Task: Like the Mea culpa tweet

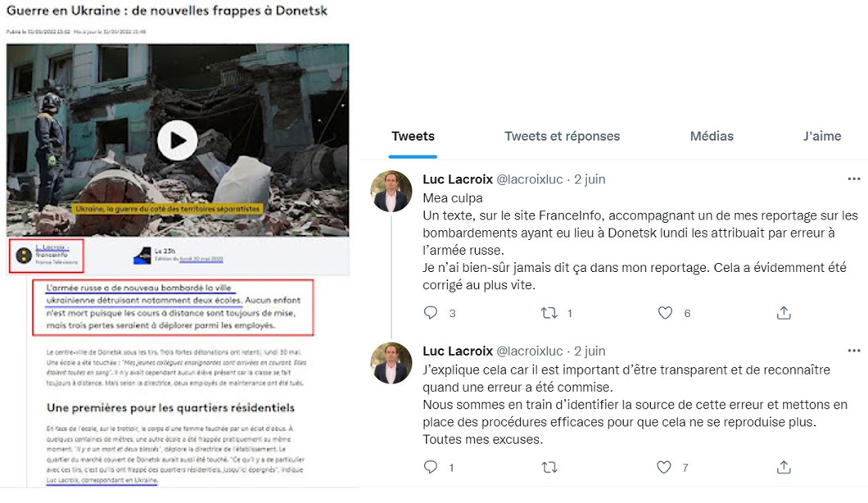Action: [665, 313]
